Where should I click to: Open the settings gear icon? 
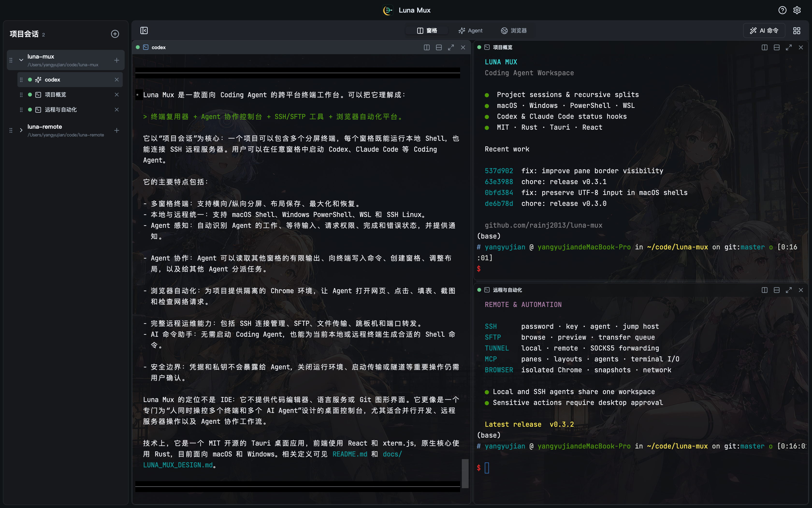click(x=797, y=10)
